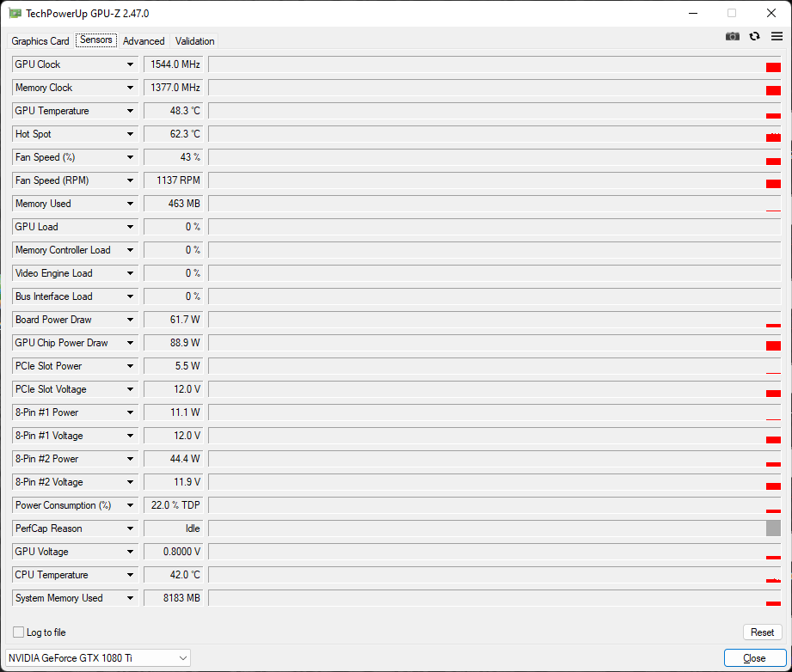
Task: Click the 62.3 °C Hot Spot value
Action: coord(173,134)
